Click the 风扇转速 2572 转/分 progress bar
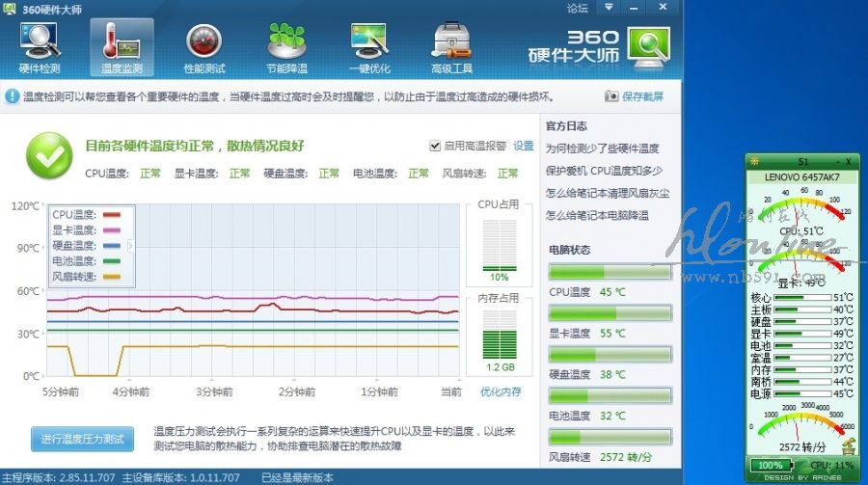 (x=610, y=437)
